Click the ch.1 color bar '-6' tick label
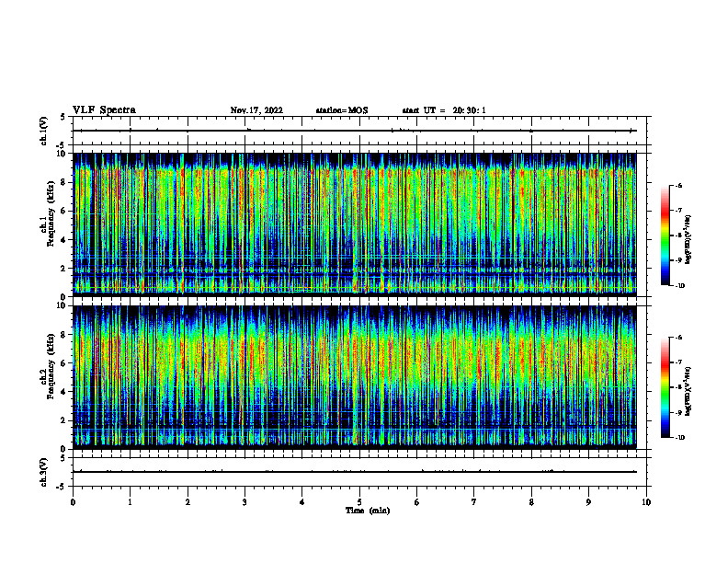Screen dimensions: 728x563 678,185
